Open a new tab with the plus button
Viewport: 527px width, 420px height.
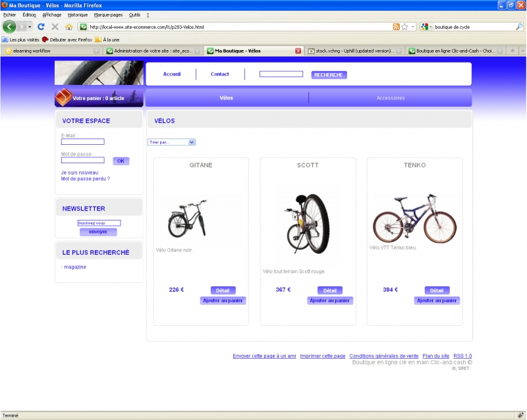pyautogui.click(x=513, y=51)
